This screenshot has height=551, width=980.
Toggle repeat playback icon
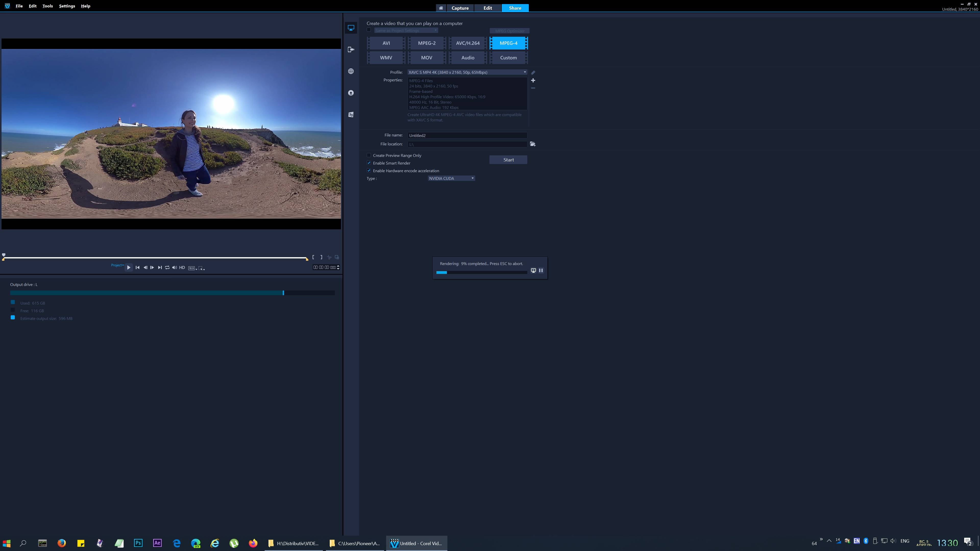coord(167,267)
